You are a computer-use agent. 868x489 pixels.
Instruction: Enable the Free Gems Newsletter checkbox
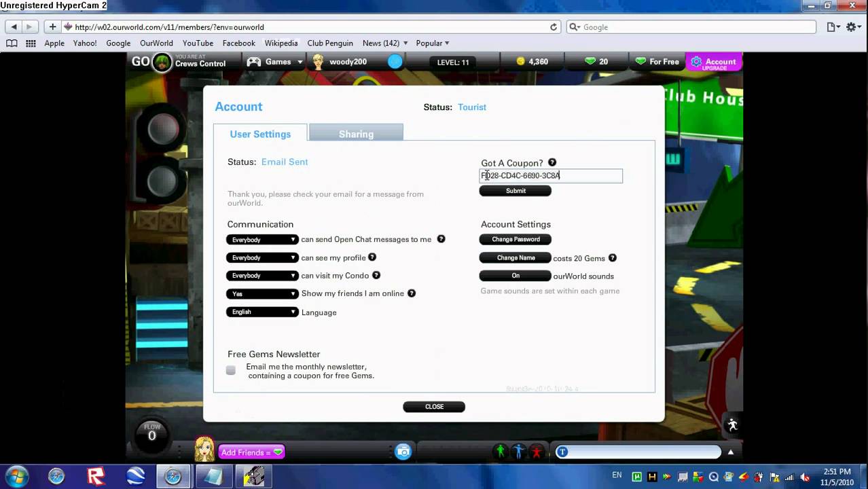click(x=231, y=370)
